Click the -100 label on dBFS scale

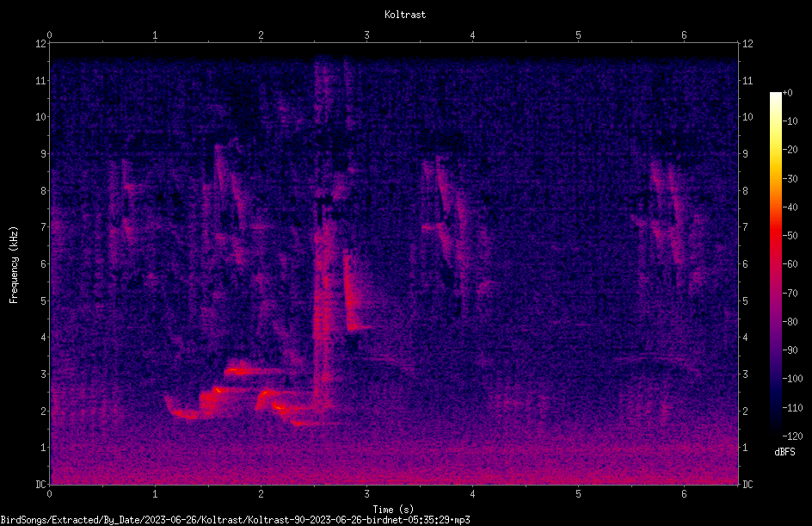(792, 379)
